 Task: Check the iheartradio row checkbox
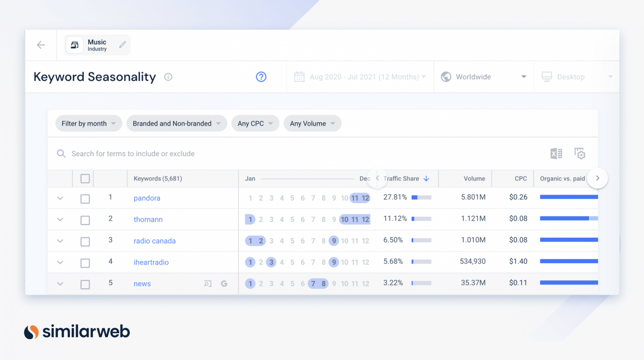pyautogui.click(x=85, y=263)
